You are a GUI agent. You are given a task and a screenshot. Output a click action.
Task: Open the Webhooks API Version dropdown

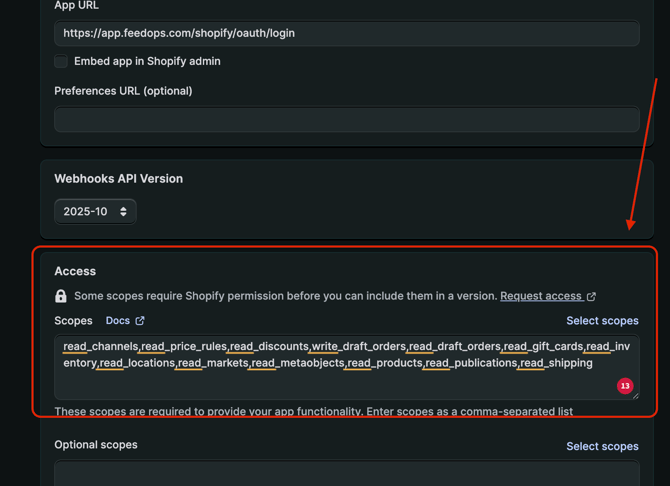click(x=95, y=212)
